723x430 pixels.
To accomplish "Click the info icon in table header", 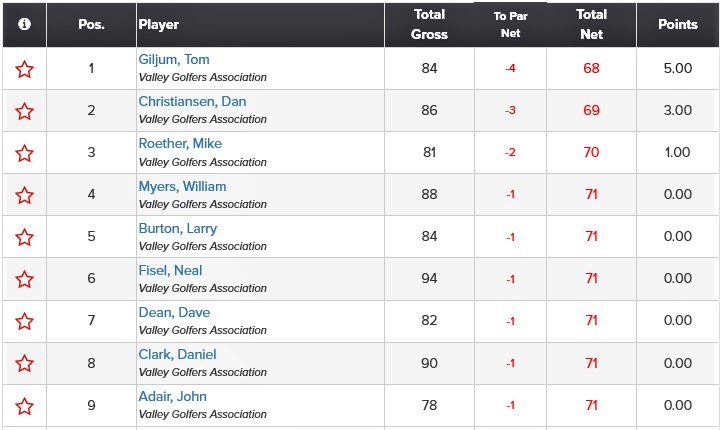I will 24,24.
